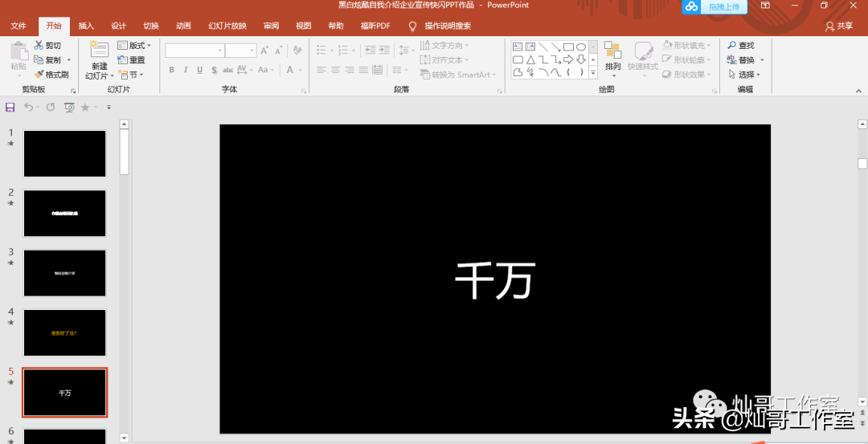Start slideshow from quick access toolbar
868x444 pixels.
click(x=69, y=108)
